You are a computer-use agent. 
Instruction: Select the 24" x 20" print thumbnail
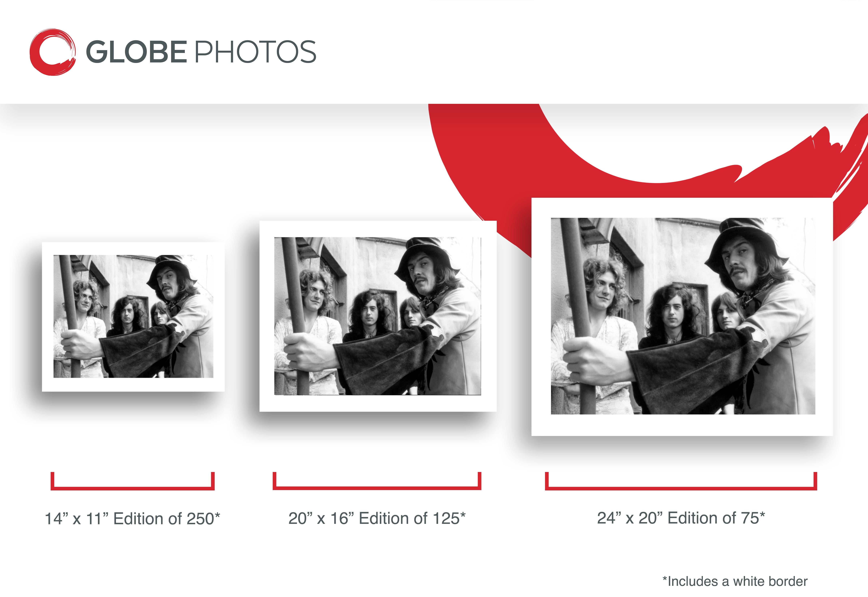click(x=682, y=316)
